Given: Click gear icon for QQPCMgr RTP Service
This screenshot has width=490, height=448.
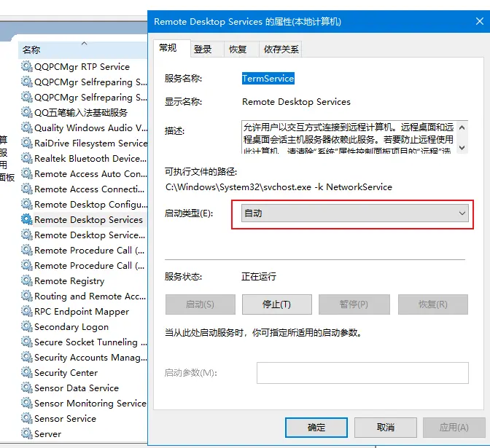Looking at the screenshot, I should 27,66.
